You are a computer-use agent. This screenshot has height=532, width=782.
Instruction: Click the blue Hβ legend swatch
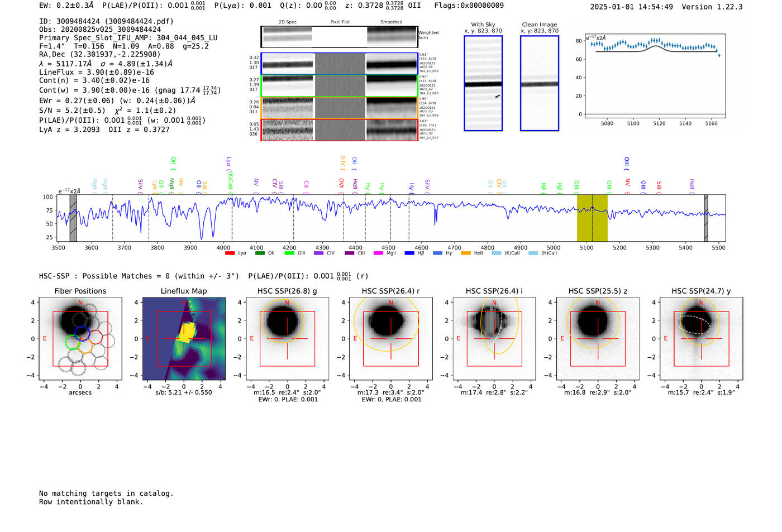[409, 253]
